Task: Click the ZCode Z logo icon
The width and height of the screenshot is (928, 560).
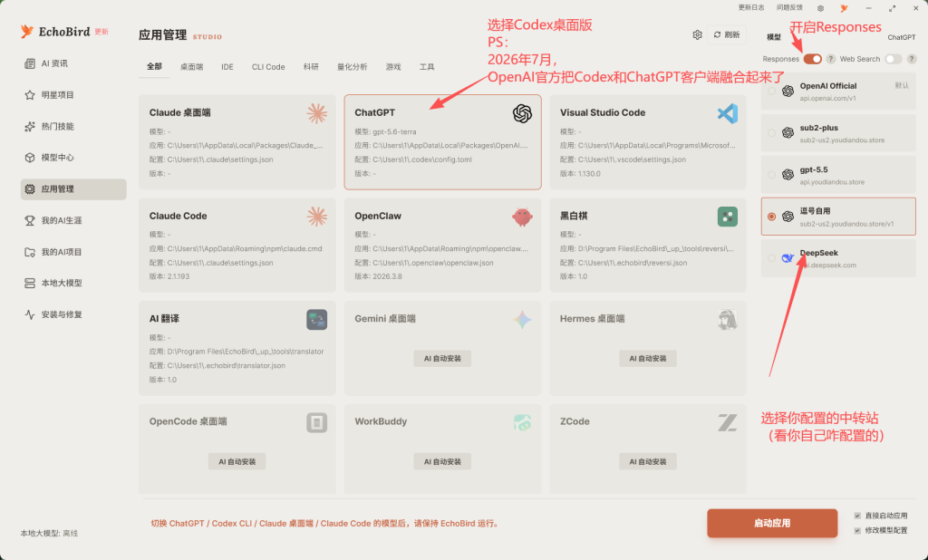Action: pos(728,422)
